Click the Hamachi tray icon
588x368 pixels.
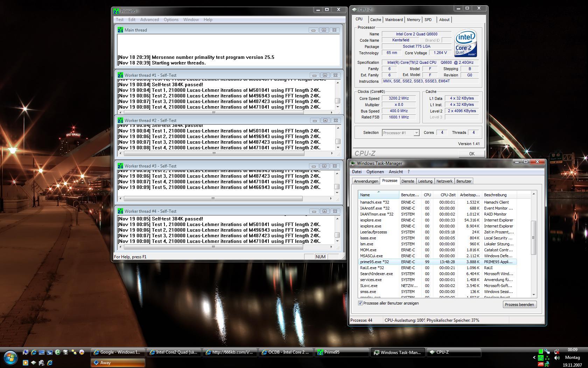tap(547, 358)
